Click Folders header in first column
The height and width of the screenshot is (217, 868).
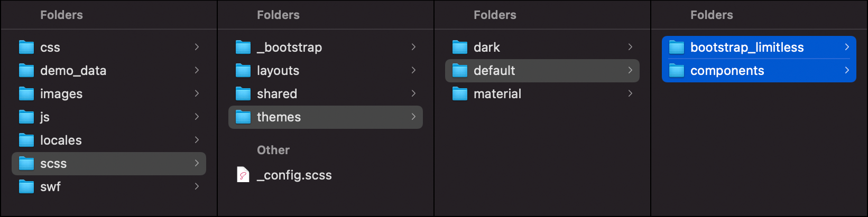click(x=61, y=15)
